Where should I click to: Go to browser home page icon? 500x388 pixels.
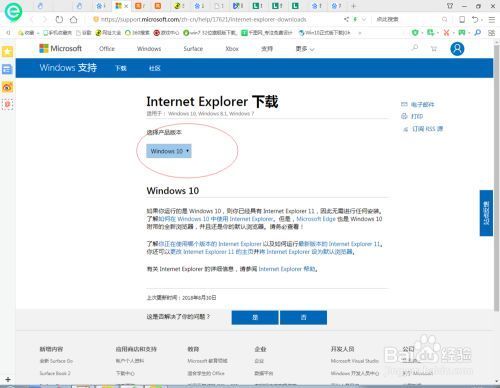pos(74,19)
